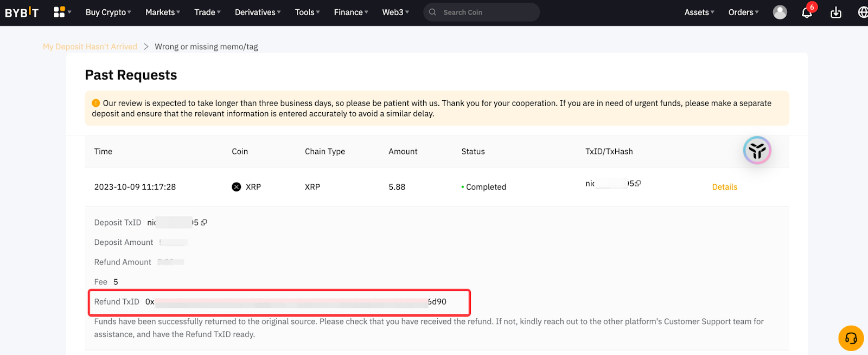Open the Trade menu

click(207, 12)
